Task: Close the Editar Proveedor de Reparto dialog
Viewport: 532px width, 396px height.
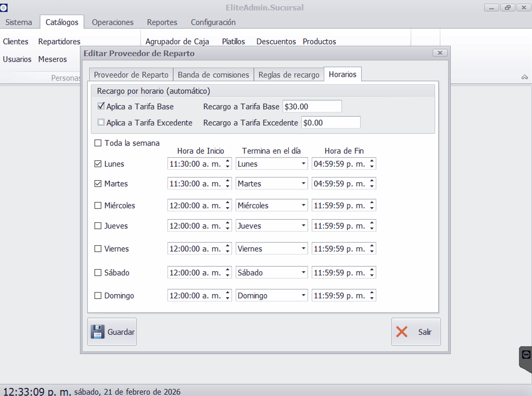Action: coord(439,53)
